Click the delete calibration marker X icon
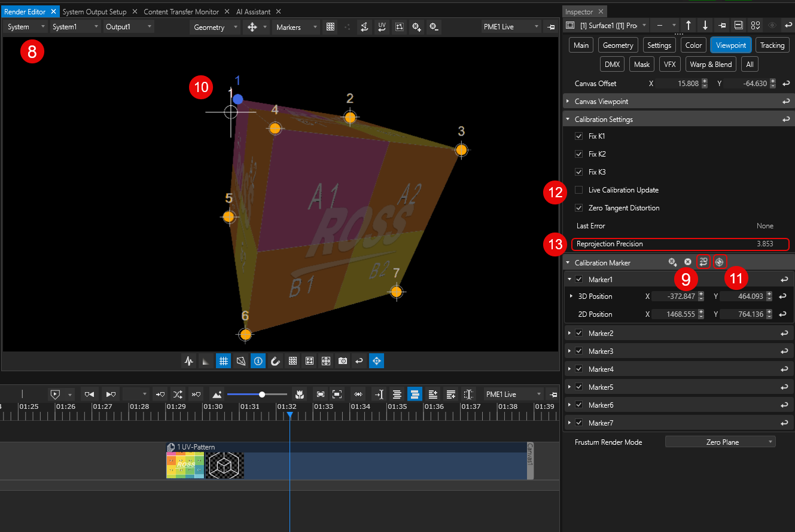 688,262
